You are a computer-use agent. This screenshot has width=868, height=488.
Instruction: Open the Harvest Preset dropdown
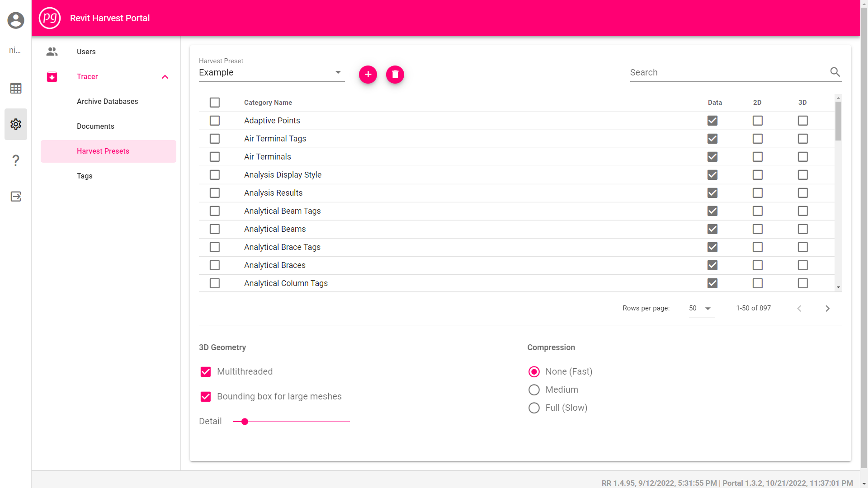(338, 72)
